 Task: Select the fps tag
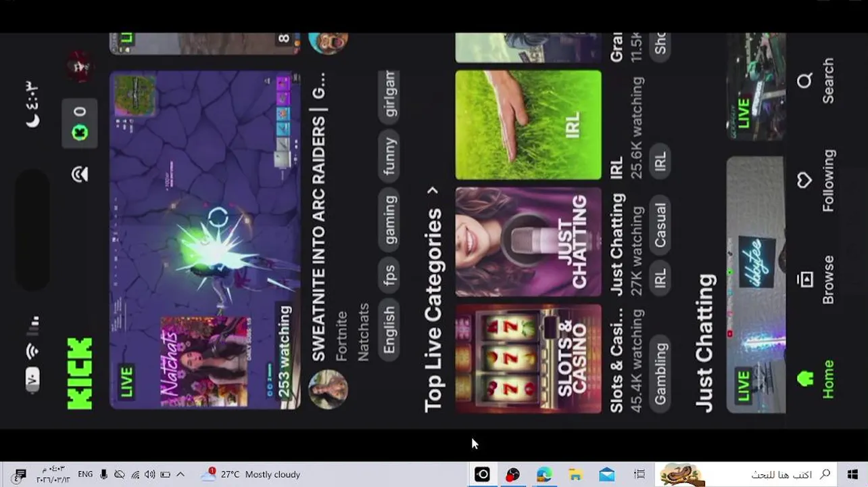pyautogui.click(x=389, y=275)
